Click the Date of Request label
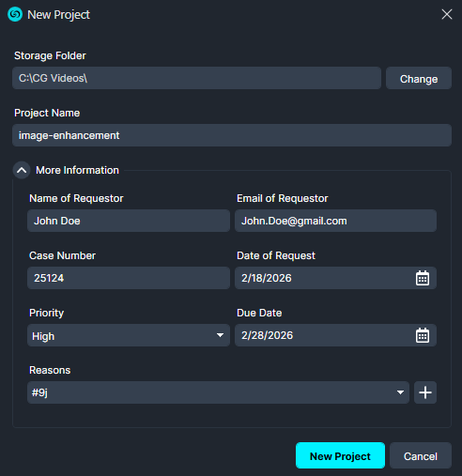The height and width of the screenshot is (476, 462). click(276, 255)
